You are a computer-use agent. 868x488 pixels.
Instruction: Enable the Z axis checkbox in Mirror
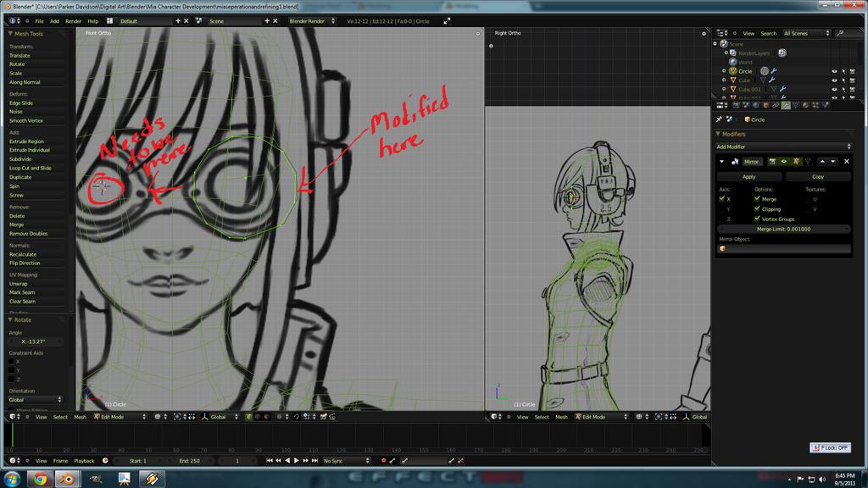[722, 219]
